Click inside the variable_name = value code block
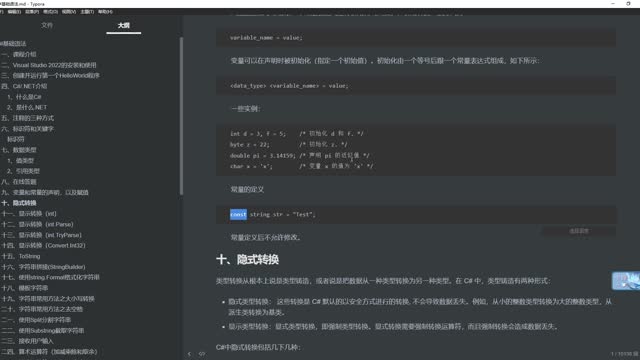 click(416, 38)
